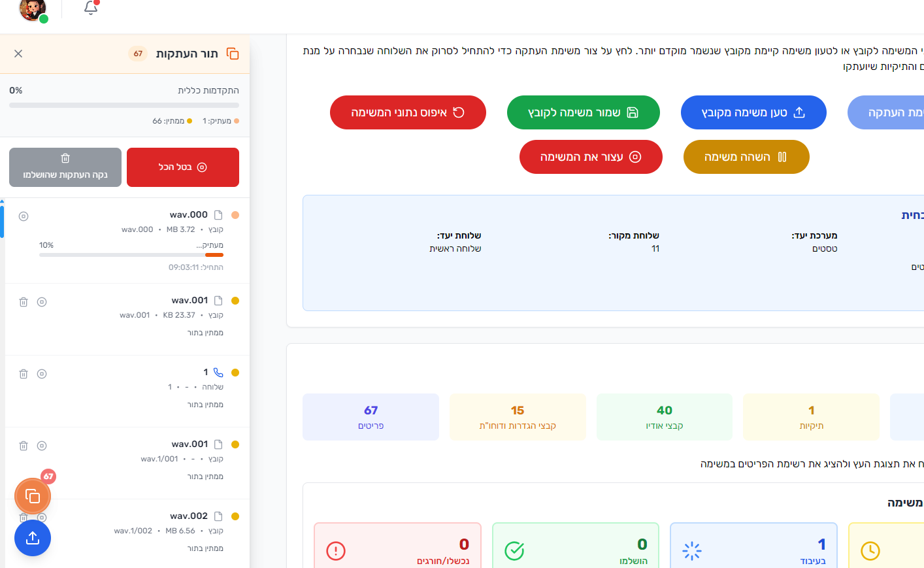Click נקה העתקות שהושלמו button
The width and height of the screenshot is (924, 568).
[65, 167]
